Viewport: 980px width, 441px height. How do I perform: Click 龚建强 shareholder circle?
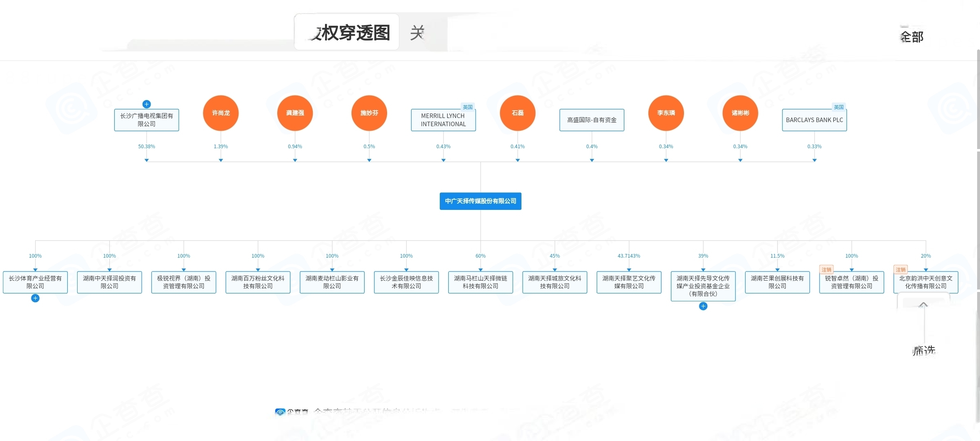(295, 113)
